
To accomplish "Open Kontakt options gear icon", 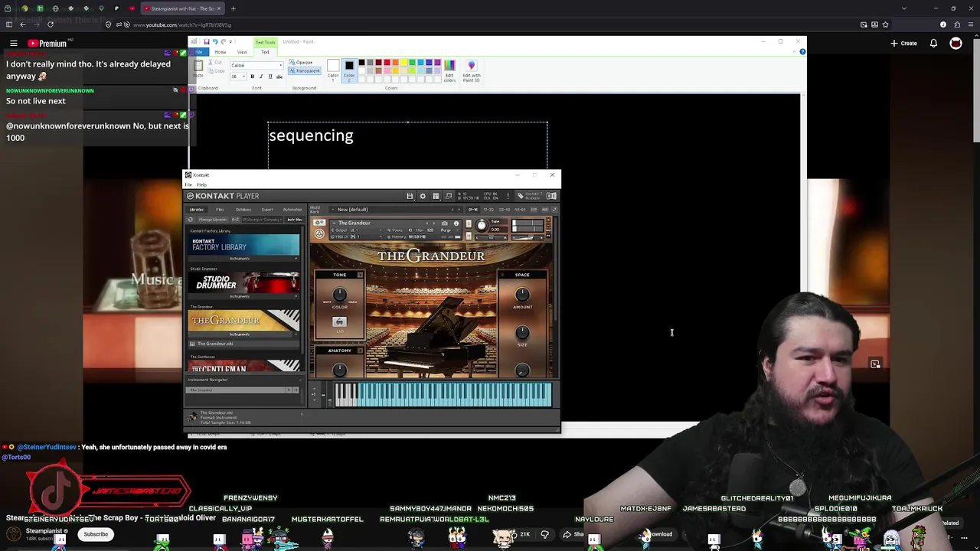I will point(423,196).
